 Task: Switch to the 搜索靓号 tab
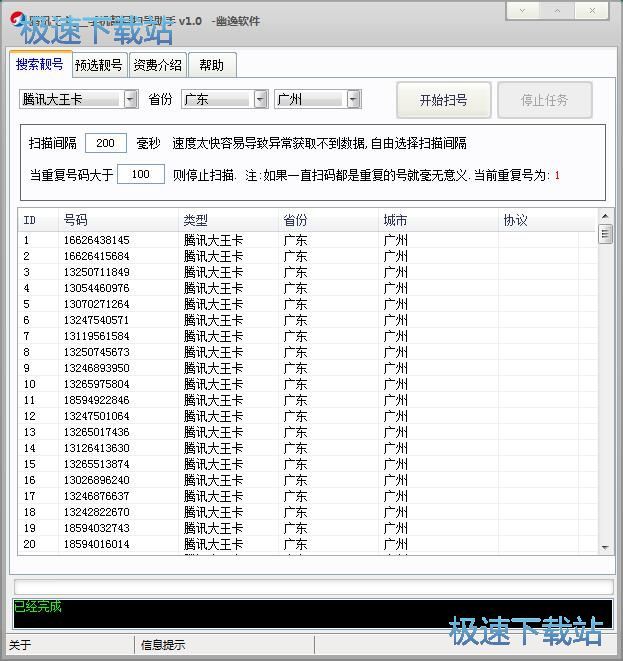point(40,64)
